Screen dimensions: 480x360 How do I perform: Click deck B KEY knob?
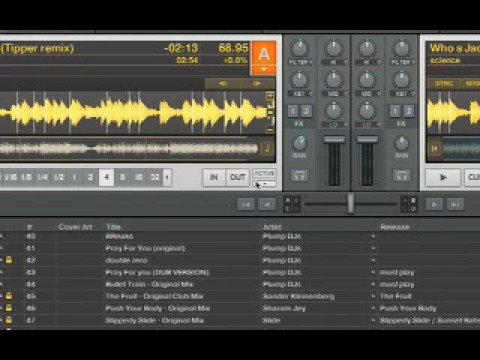click(x=402, y=80)
